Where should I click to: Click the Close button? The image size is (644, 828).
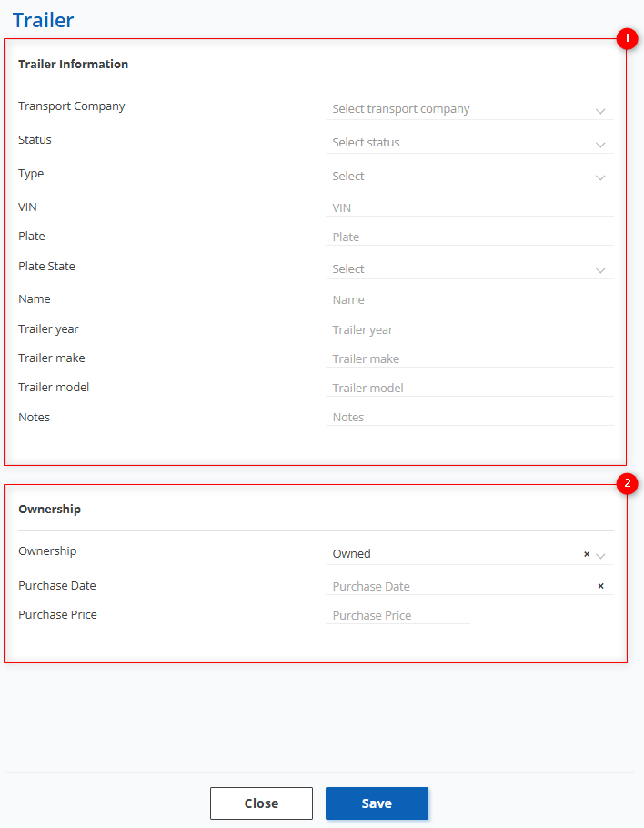(261, 803)
